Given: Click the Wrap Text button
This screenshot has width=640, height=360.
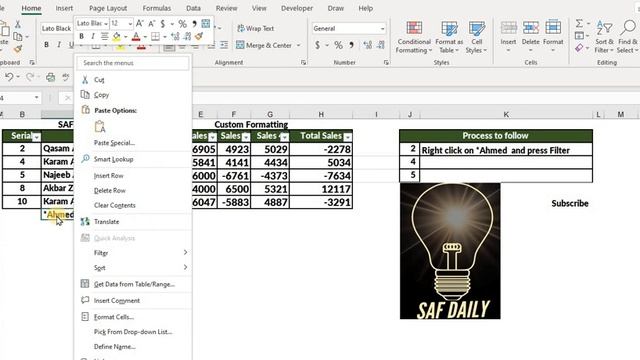Looking at the screenshot, I should pyautogui.click(x=256, y=28).
